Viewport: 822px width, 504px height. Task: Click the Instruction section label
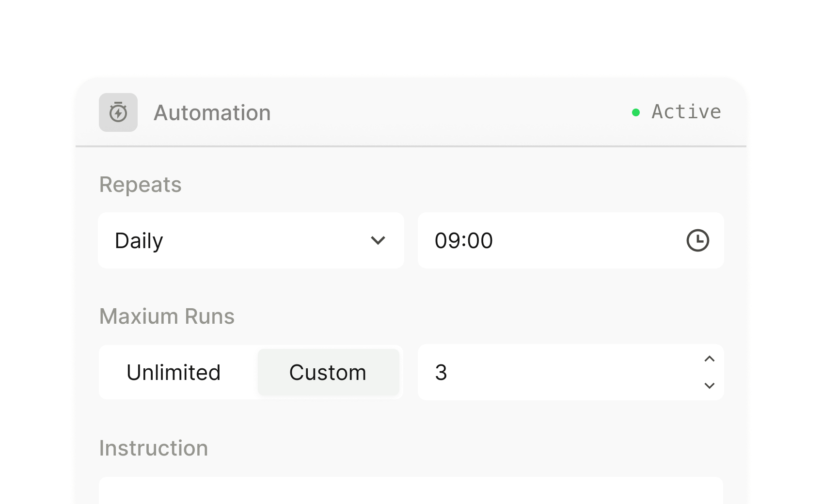(x=154, y=448)
